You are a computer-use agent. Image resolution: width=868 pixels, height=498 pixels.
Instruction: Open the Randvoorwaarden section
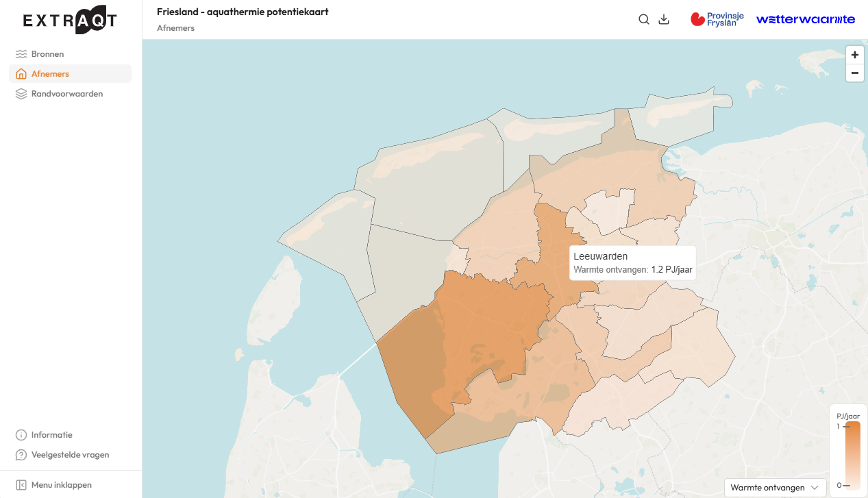[x=70, y=94]
